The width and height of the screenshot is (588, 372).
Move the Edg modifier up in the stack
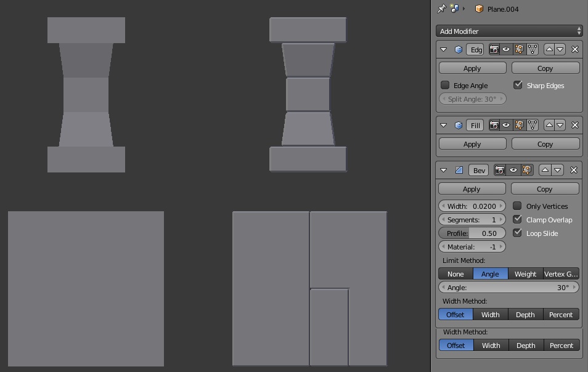pos(549,49)
